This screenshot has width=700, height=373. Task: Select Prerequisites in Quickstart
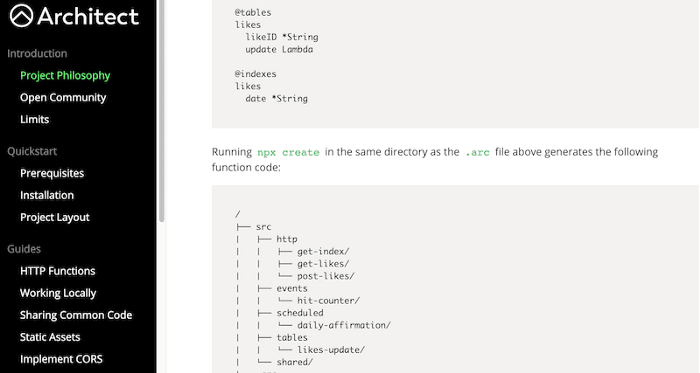(52, 173)
